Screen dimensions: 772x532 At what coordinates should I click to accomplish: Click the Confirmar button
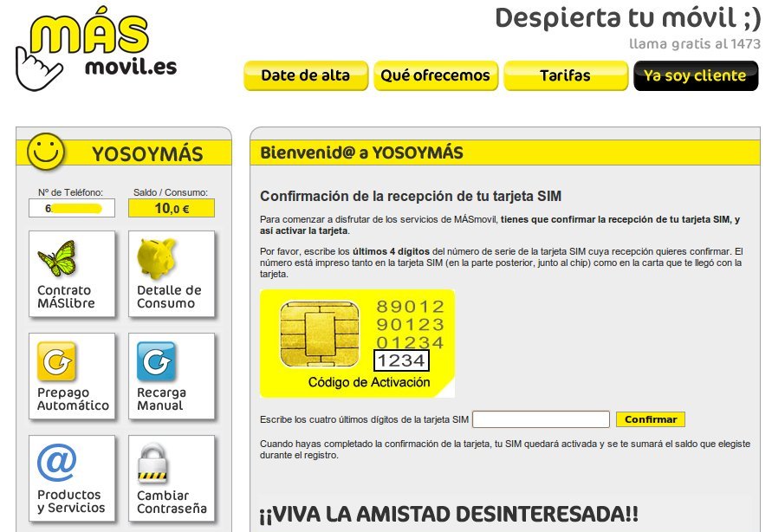(651, 419)
